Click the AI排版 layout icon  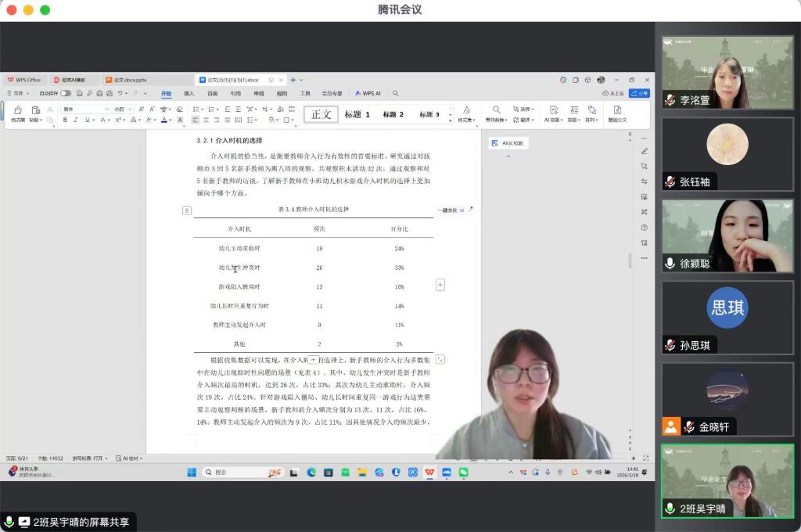click(554, 113)
